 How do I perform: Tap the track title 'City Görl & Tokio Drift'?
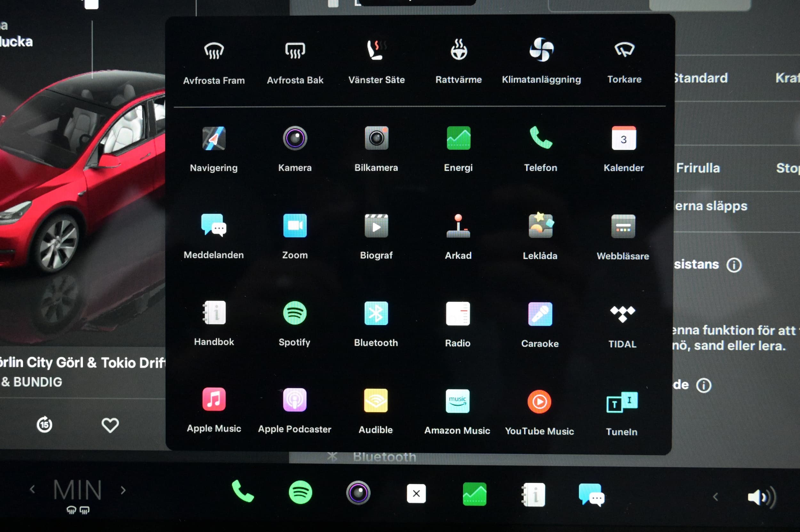96,363
